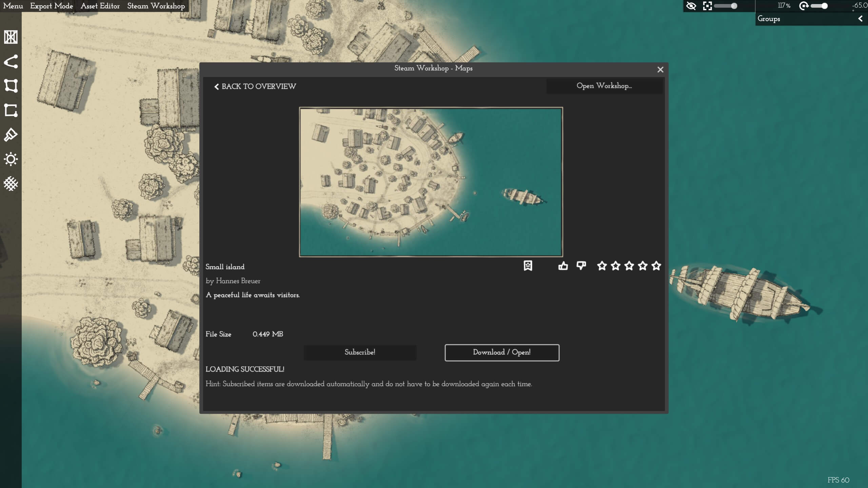Click the Small island map preview thumbnail
868x488 pixels.
[431, 182]
